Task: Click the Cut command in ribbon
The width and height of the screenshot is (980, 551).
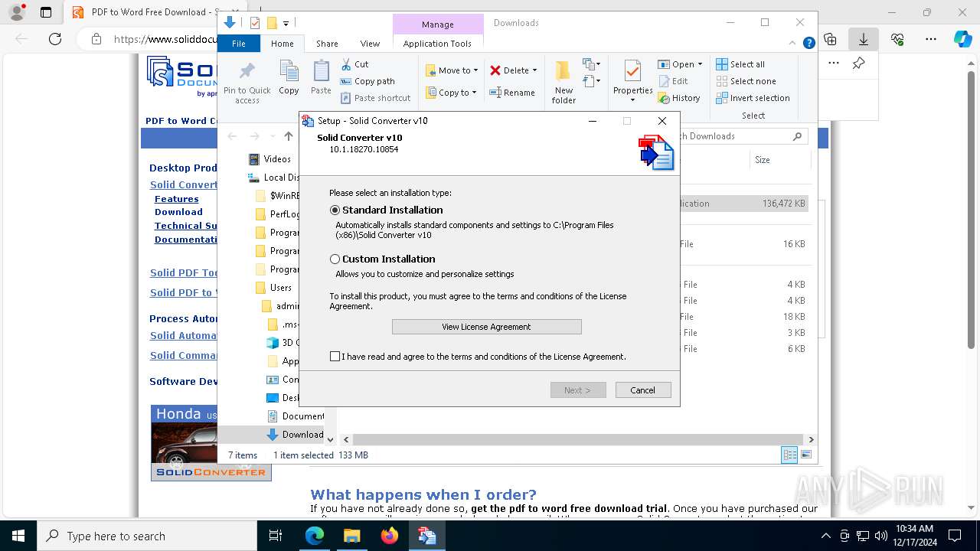Action: pyautogui.click(x=354, y=64)
